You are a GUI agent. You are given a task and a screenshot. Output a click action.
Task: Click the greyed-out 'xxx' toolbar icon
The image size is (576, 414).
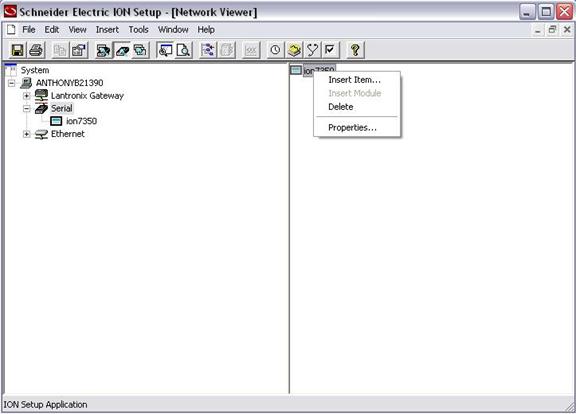click(251, 50)
